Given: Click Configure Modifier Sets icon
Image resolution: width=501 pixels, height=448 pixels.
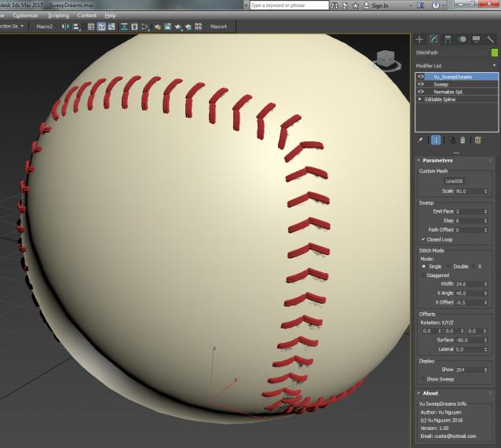Looking at the screenshot, I should 477,140.
